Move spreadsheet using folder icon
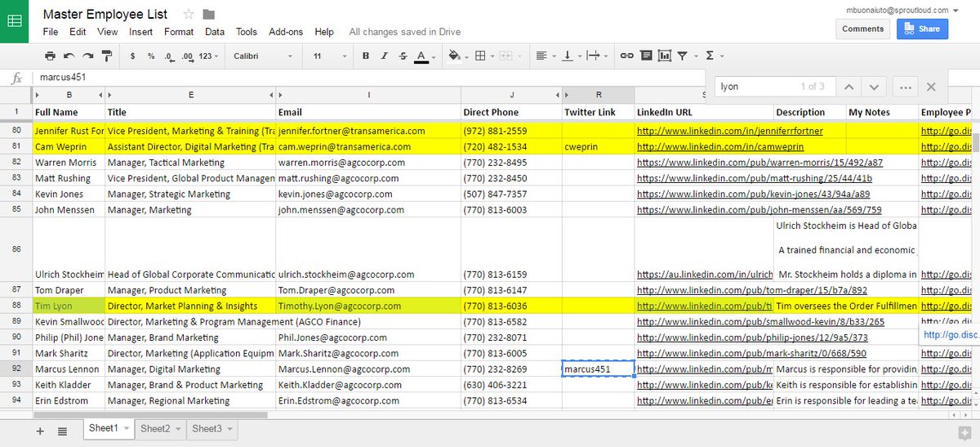980x447 pixels. point(209,14)
